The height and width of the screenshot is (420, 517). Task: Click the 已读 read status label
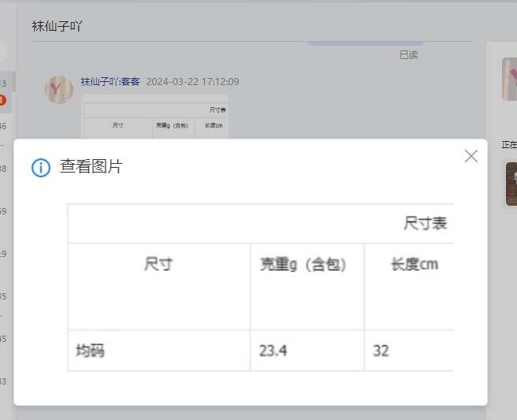click(408, 55)
